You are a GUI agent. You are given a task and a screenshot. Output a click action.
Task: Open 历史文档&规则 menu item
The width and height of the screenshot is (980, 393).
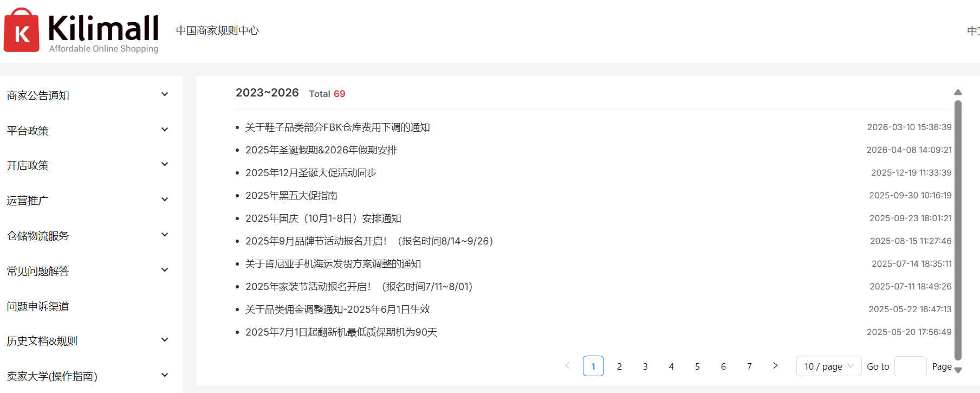[x=42, y=341]
